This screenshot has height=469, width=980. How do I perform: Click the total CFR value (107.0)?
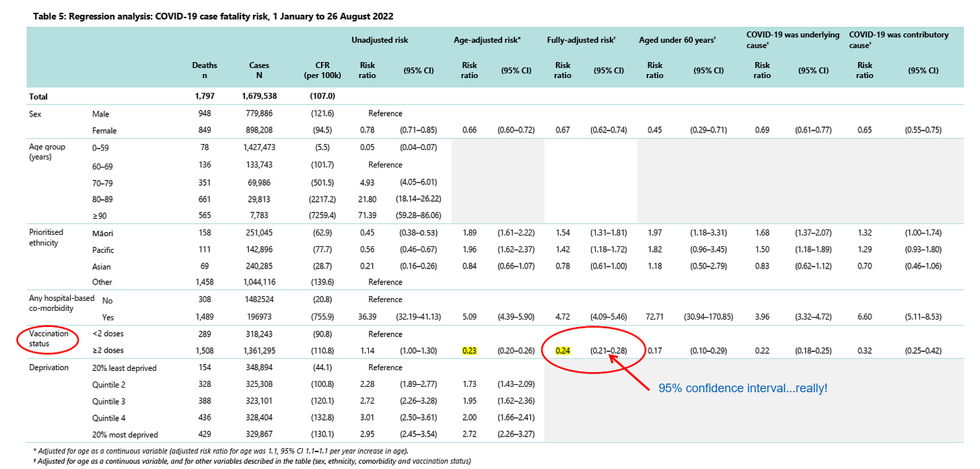coord(321,97)
